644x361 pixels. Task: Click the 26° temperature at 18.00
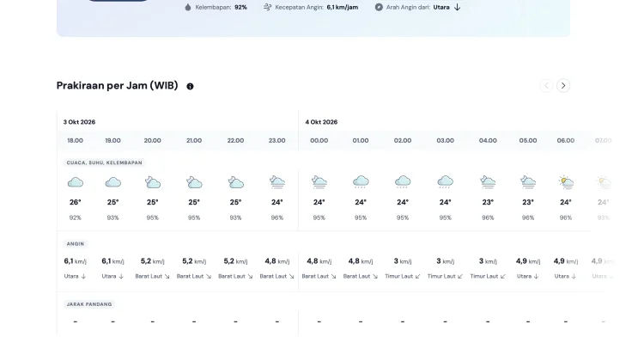(x=76, y=202)
